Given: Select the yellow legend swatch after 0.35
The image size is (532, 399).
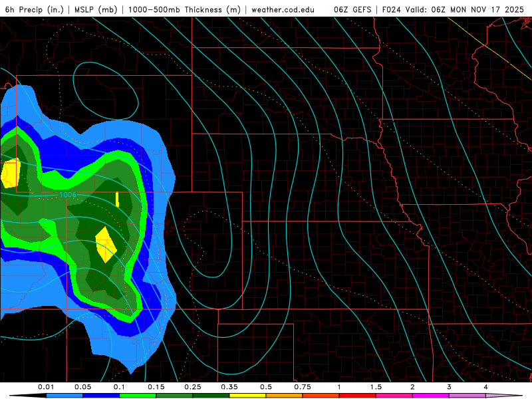Looking at the screenshot, I should click(247, 396).
